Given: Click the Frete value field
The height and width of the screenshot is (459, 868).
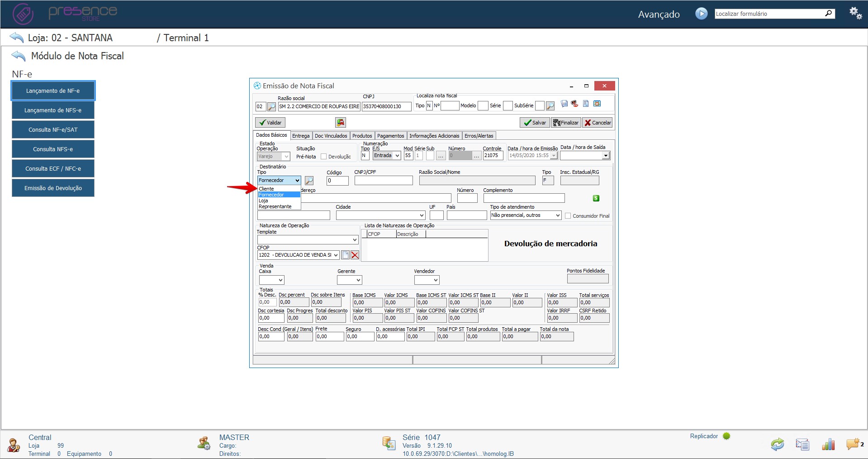Looking at the screenshot, I should click(x=330, y=337).
